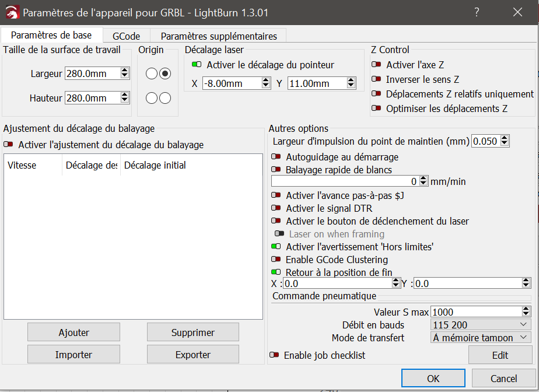Enable 'Activer le signal DTR' switch
Image resolution: width=539 pixels, height=392 pixels.
pos(276,208)
